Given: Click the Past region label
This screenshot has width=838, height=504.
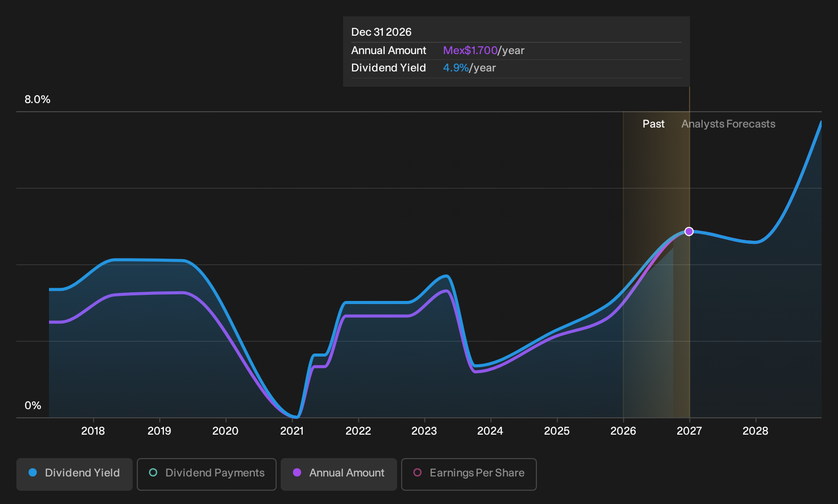Looking at the screenshot, I should [x=653, y=124].
